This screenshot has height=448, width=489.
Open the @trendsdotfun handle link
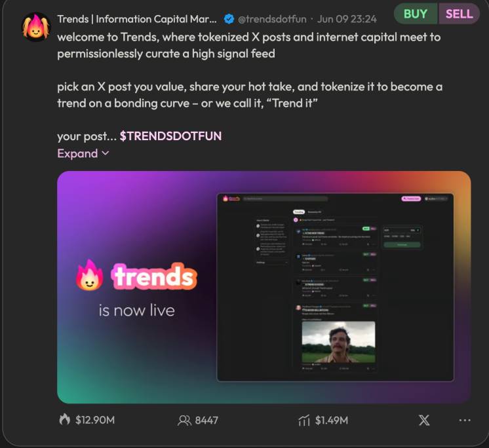(272, 19)
